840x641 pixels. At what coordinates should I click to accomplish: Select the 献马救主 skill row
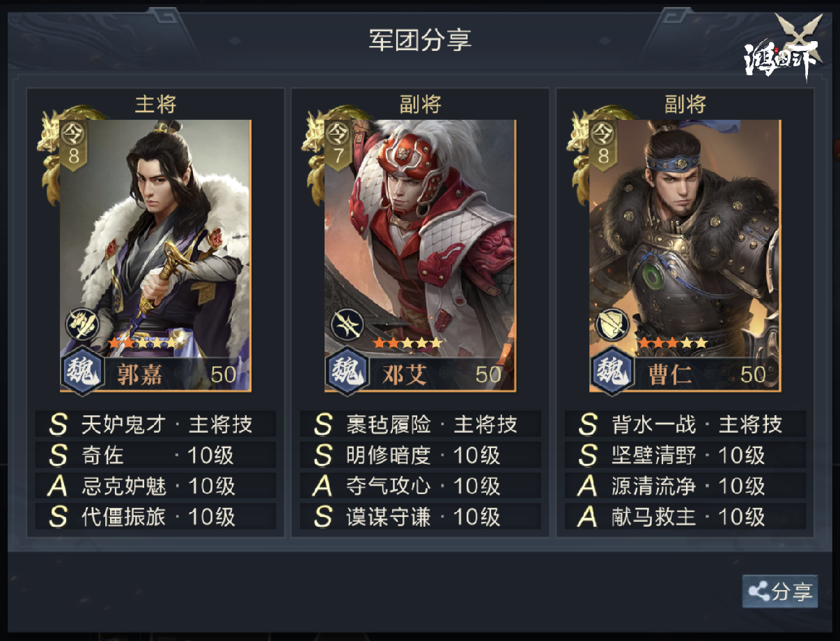(685, 516)
